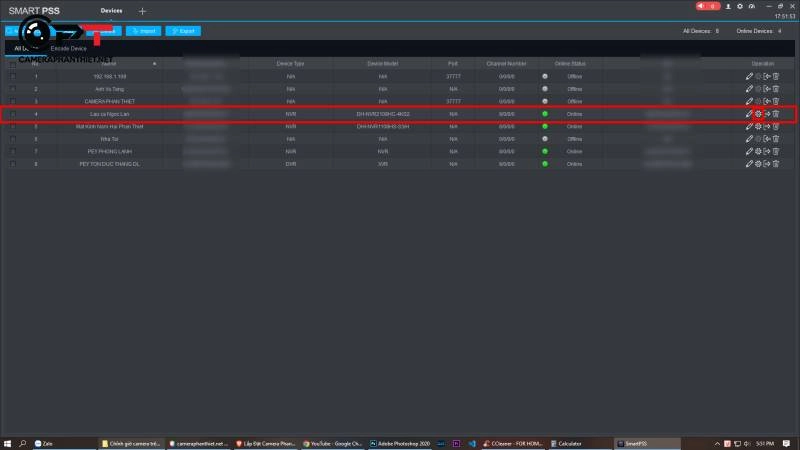Image resolution: width=800 pixels, height=450 pixels.
Task: Open settings gear for Lau ca Ngoc Lan
Action: 758,114
